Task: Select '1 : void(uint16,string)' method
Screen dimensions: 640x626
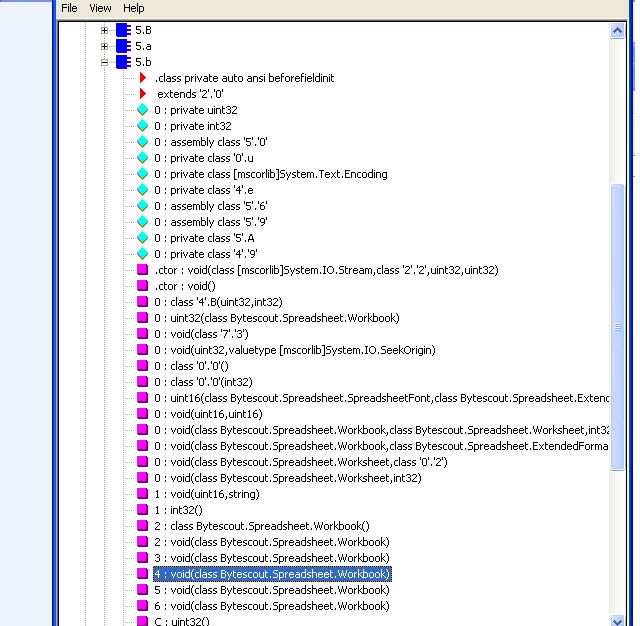Action: point(207,494)
